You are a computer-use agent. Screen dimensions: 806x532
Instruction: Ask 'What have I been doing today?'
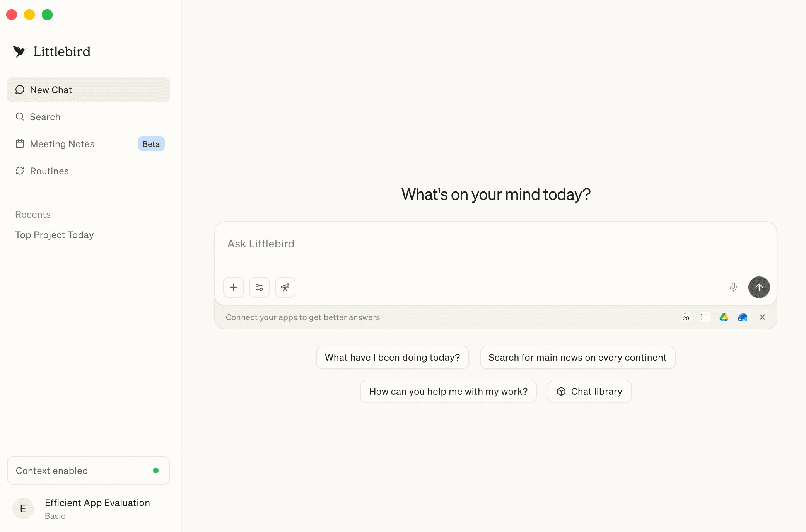click(x=392, y=357)
